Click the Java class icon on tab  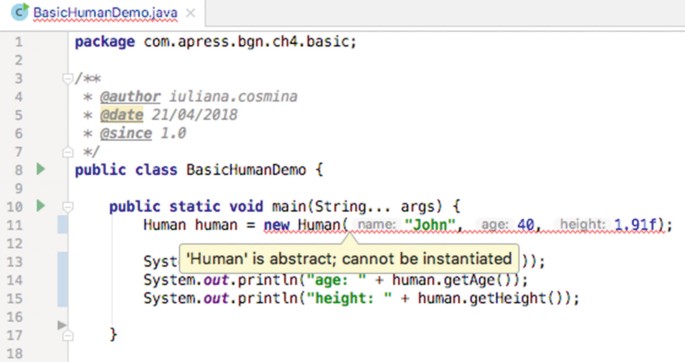click(20, 12)
